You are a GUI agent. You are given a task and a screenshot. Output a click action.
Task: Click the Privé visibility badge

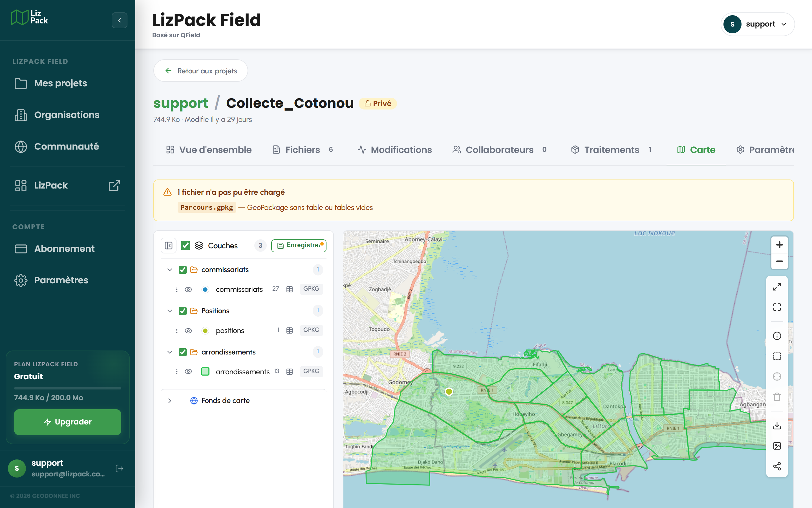pyautogui.click(x=378, y=104)
